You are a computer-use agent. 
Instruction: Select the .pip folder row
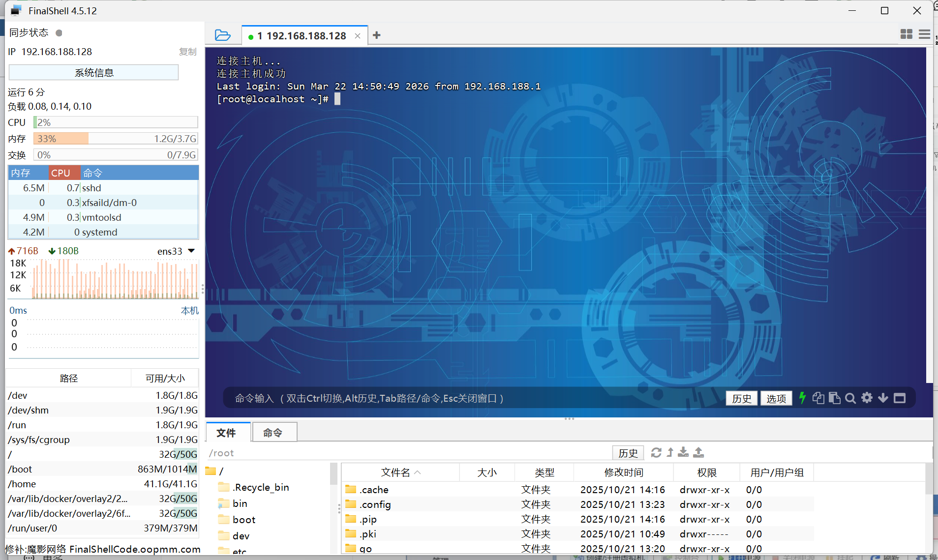(x=577, y=519)
